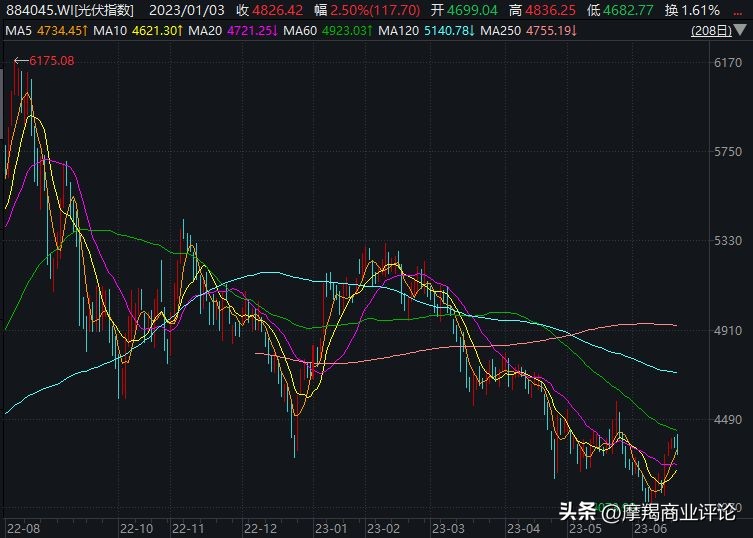Viewport: 753px width, 538px height.
Task: Click the 23-04 date axis label
Action: point(523,529)
